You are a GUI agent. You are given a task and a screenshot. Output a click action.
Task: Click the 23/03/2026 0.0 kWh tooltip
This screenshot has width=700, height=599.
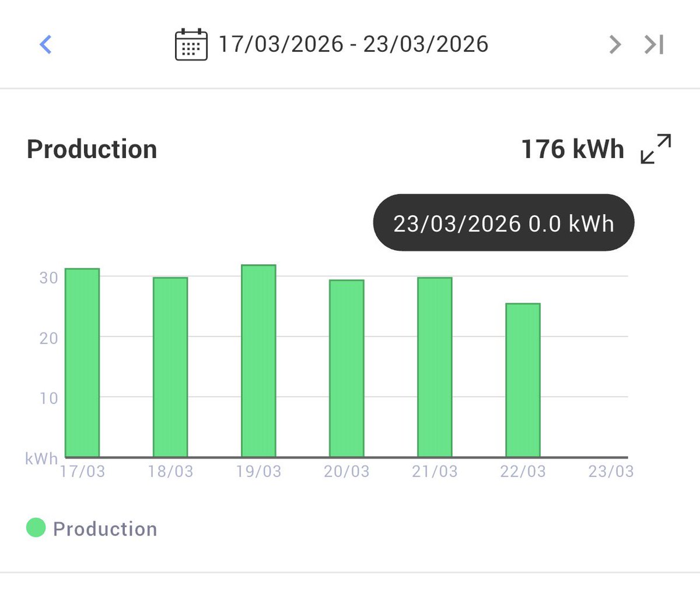(503, 223)
